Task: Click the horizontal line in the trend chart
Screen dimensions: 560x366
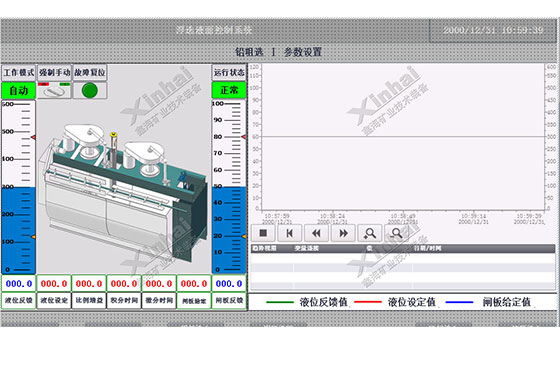Action: (403, 136)
